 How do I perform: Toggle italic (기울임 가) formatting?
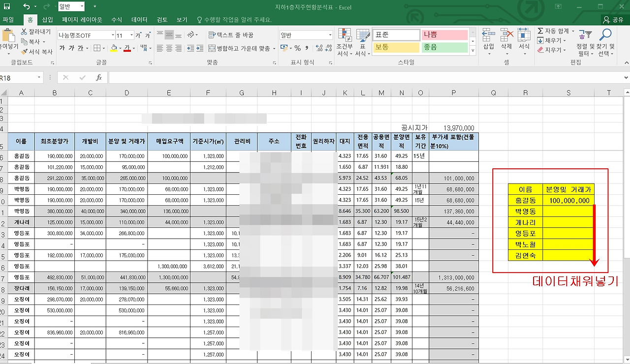(71, 48)
